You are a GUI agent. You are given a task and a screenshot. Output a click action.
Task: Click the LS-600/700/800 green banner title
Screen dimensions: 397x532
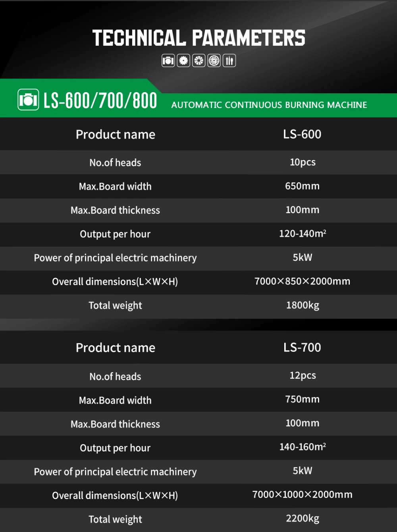click(x=100, y=100)
